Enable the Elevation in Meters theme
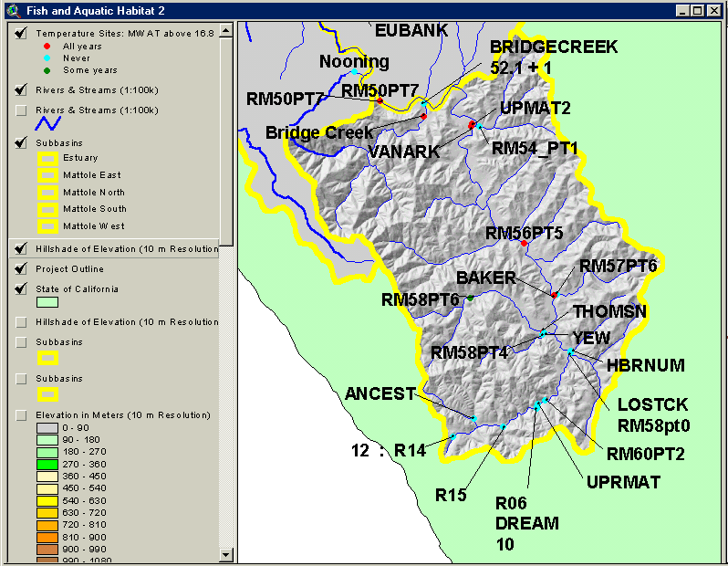This screenshot has height=566, width=728. coord(21,415)
